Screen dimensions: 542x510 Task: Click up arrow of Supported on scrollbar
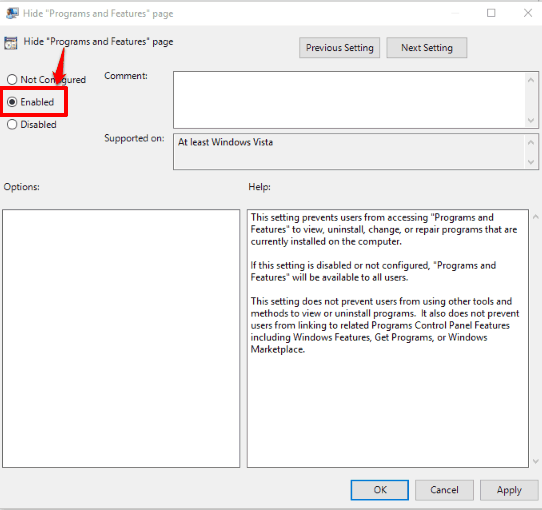click(531, 142)
